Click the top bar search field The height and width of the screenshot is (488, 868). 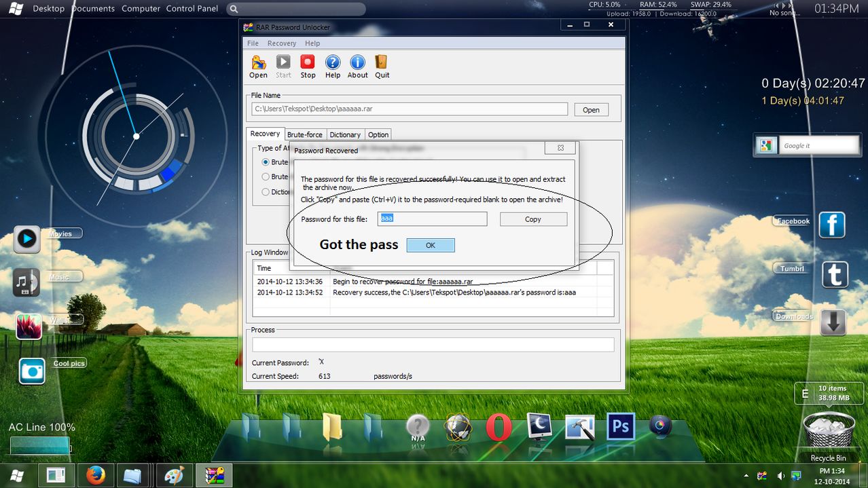pos(295,9)
